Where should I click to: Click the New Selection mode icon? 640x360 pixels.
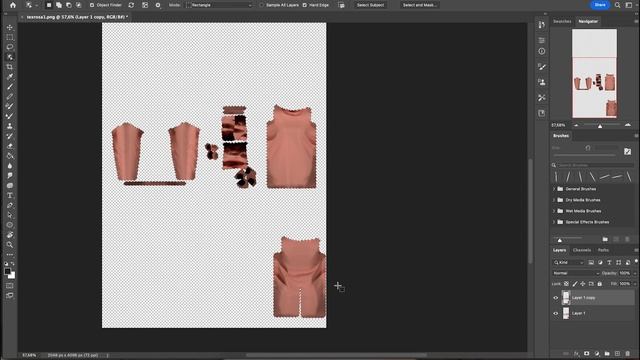pyautogui.click(x=49, y=5)
